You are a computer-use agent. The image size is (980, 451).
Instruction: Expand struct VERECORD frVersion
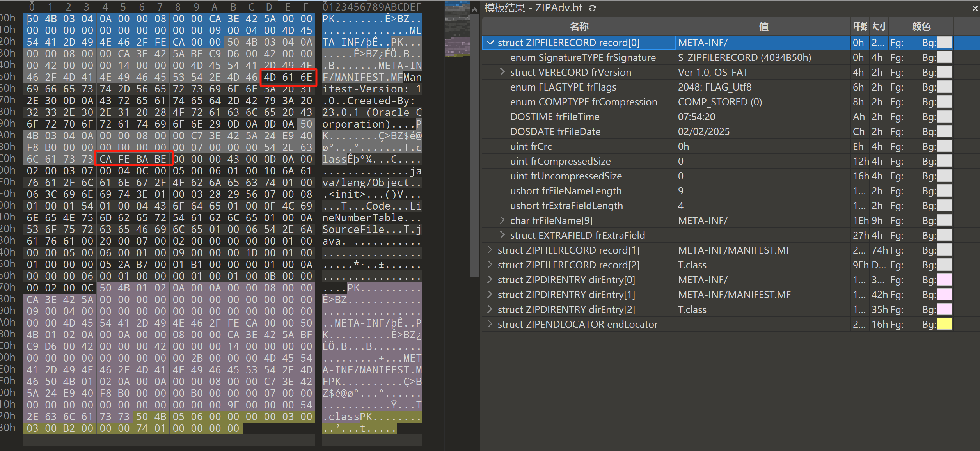502,72
